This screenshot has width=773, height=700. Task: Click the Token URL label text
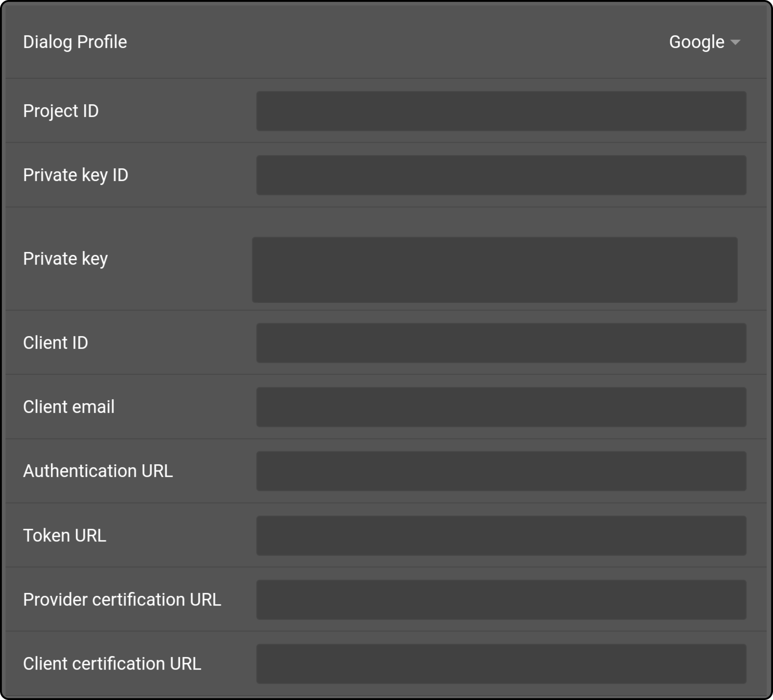65,536
